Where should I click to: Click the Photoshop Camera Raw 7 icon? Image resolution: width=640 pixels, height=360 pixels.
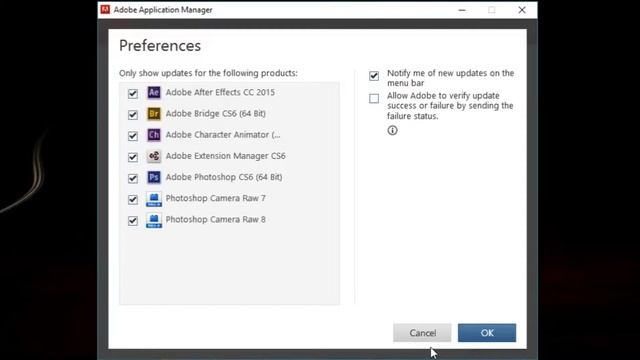154,199
